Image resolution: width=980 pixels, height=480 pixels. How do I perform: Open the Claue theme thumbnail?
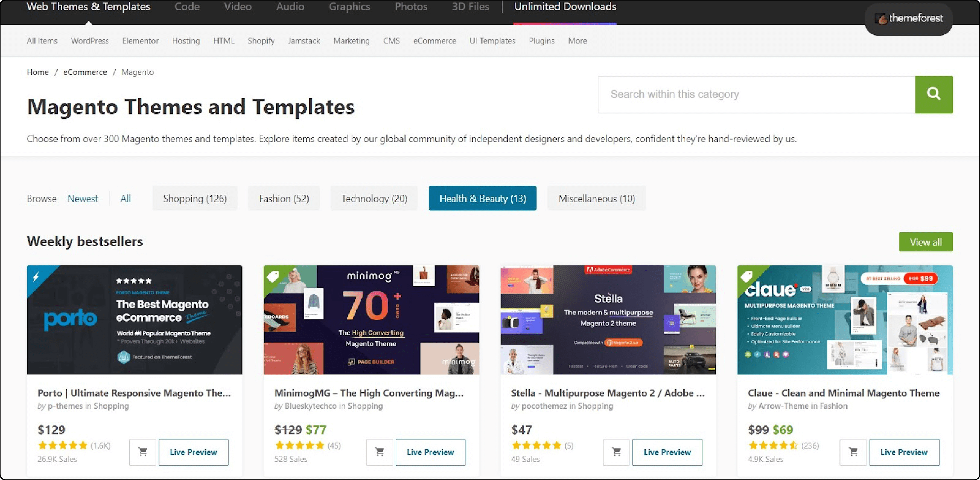[x=845, y=320]
